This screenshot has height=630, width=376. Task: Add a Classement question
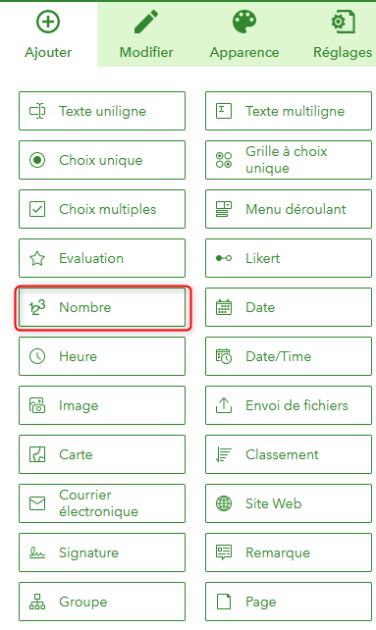pos(288,454)
